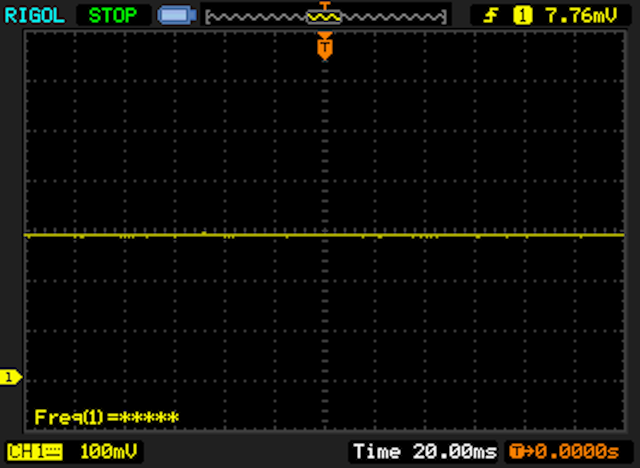
Task: Click the CH1 coupling label
Action: [35, 452]
